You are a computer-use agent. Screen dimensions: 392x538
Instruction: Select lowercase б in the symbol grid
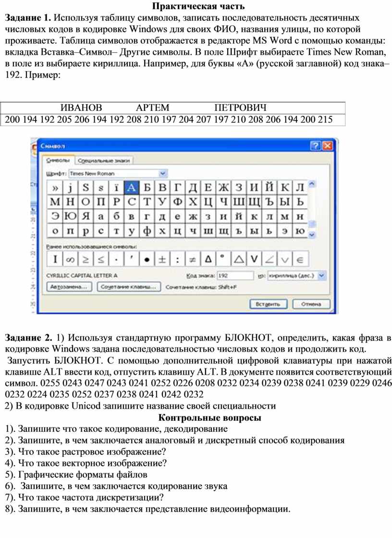click(x=116, y=216)
